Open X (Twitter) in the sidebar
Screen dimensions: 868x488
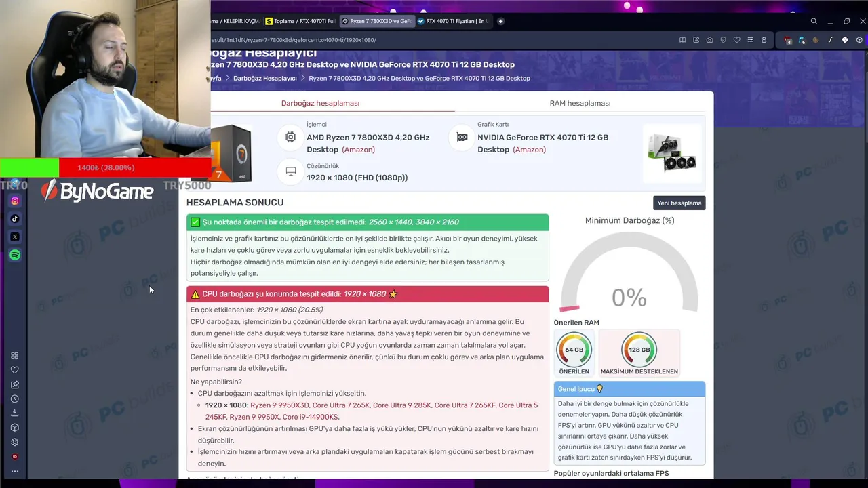15,237
